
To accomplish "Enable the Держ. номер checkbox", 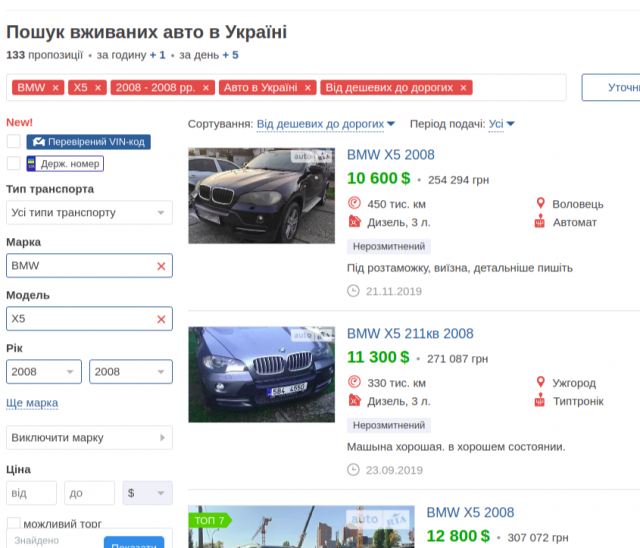I will click(x=14, y=163).
